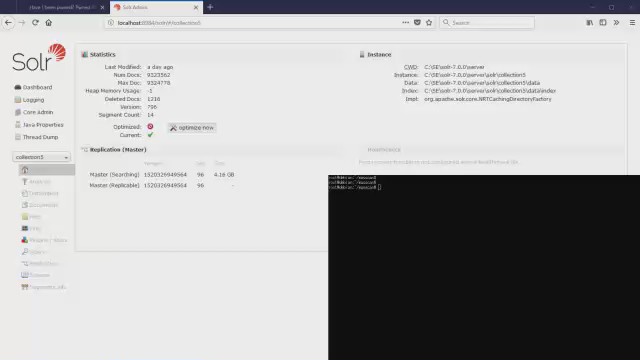Screen dimensions: 640x360
Task: Go to Core Admin
Action: click(x=34, y=112)
